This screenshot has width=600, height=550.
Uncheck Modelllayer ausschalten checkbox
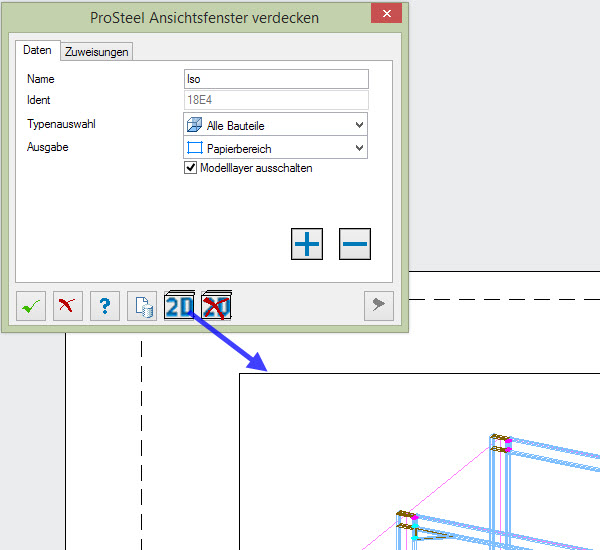pos(190,168)
